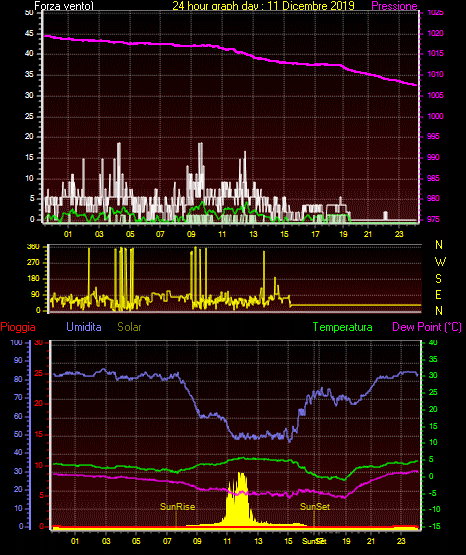This screenshot has height=555, width=466.
Task: Click the green 40 temperature axis value
Action: (433, 343)
